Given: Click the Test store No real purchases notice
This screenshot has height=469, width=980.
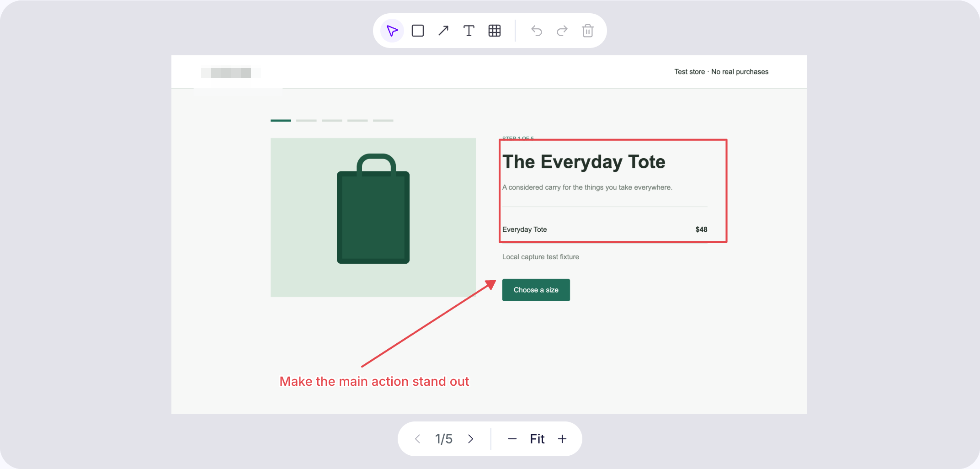Looking at the screenshot, I should point(721,72).
